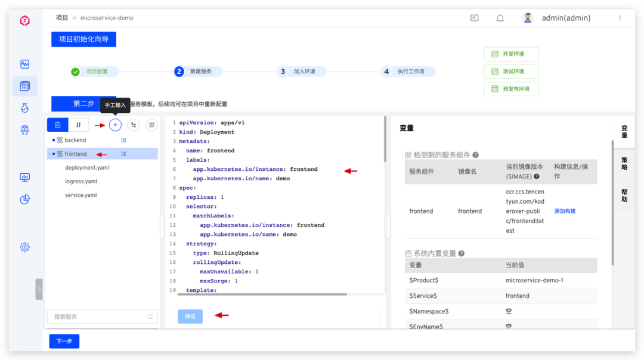Click the 预发布环境 environment button
This screenshot has height=360, width=644.
point(512,89)
